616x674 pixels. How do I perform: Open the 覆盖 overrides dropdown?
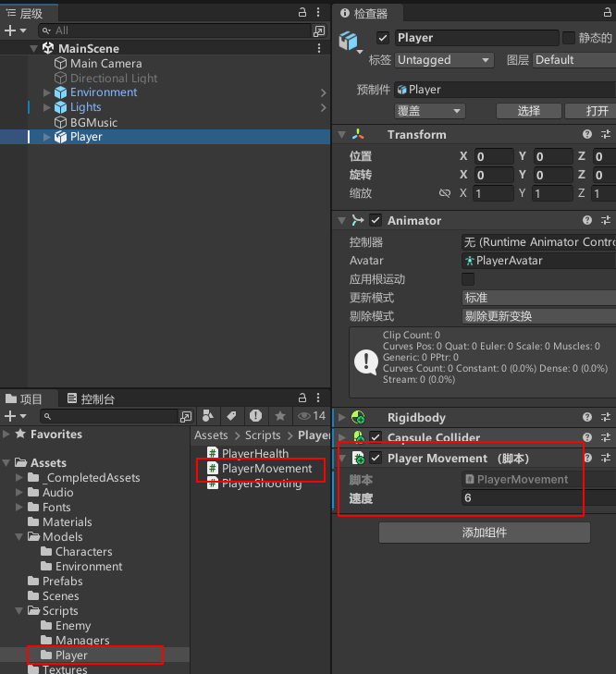[430, 111]
